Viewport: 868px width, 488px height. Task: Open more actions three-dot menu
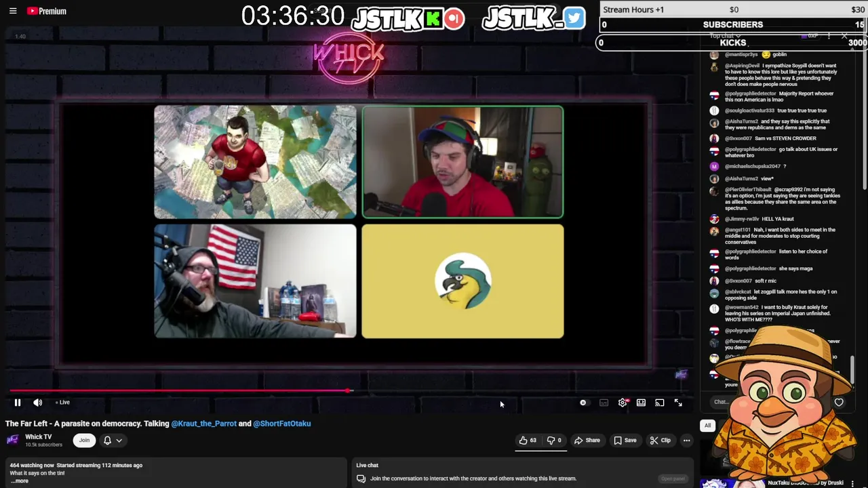coord(686,441)
